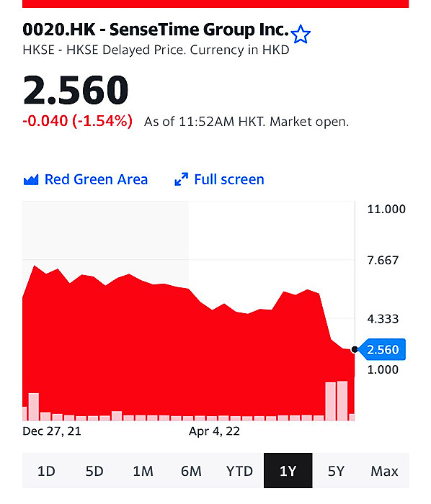Click the tallest volume bar near chart end
The height and width of the screenshot is (504, 431).
pyautogui.click(x=342, y=401)
